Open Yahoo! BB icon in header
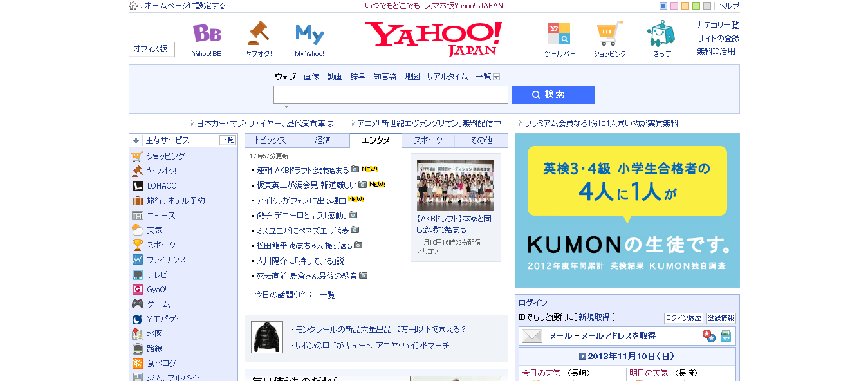Image resolution: width=868 pixels, height=381 pixels. [x=207, y=33]
